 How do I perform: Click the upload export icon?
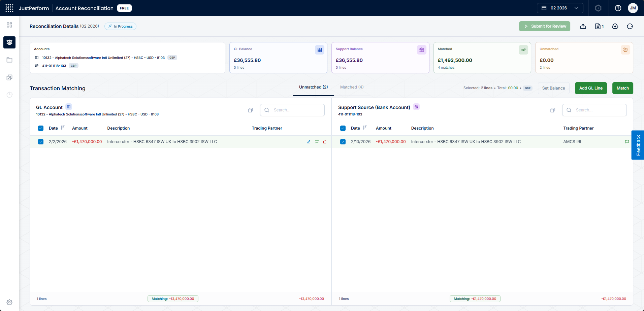(x=583, y=26)
